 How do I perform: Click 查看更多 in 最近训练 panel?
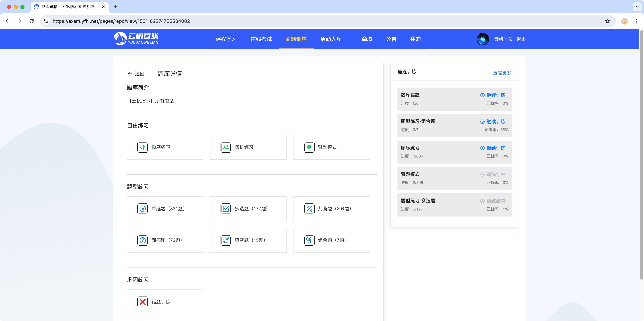502,73
